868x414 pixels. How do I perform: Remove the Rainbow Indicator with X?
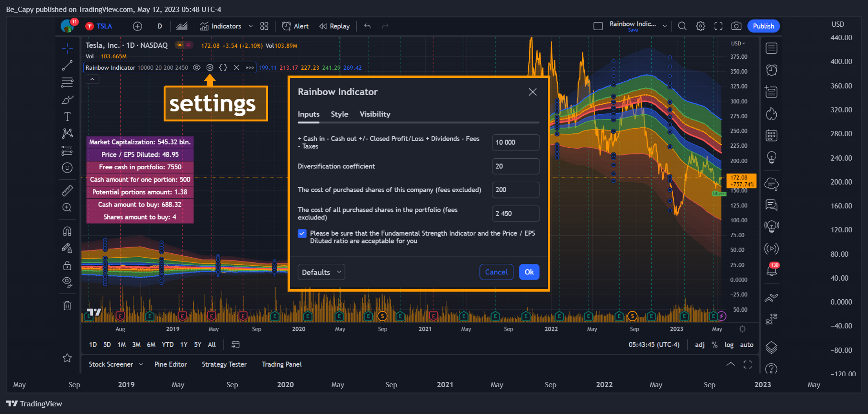(236, 68)
